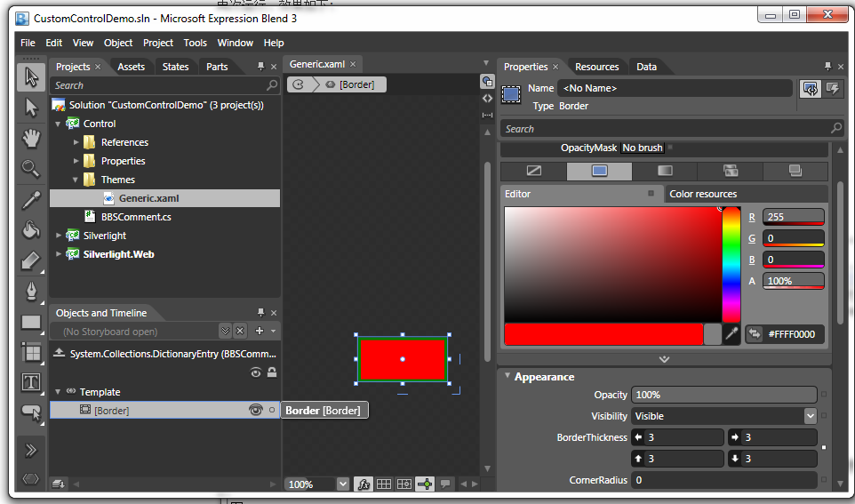Pick the Selection arrow tool

[x=31, y=77]
